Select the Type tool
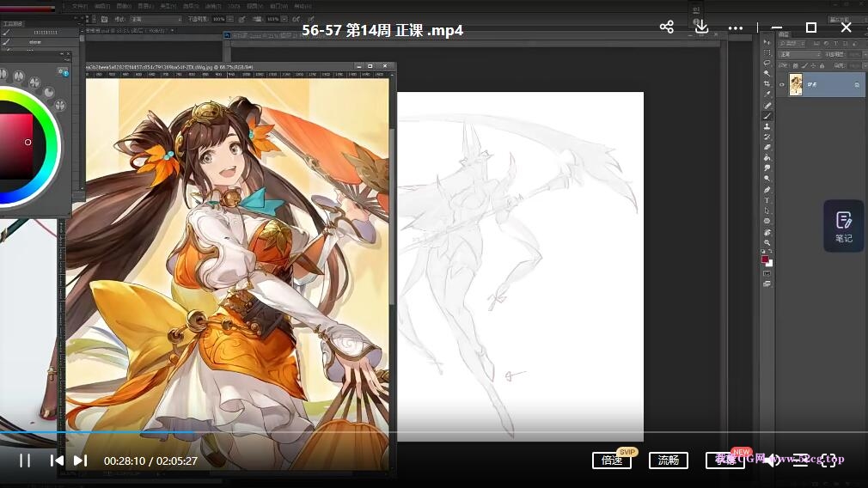Viewport: 868px width, 488px height. pyautogui.click(x=767, y=199)
